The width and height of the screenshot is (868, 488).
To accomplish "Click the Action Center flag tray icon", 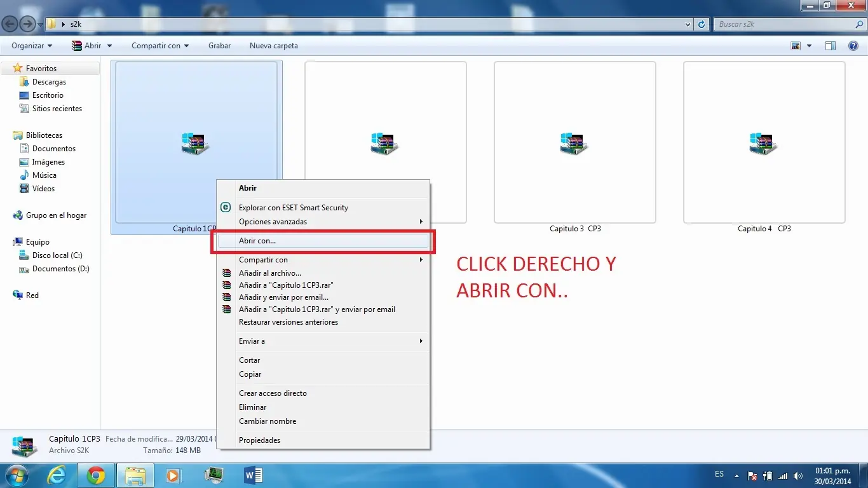I will pyautogui.click(x=752, y=476).
